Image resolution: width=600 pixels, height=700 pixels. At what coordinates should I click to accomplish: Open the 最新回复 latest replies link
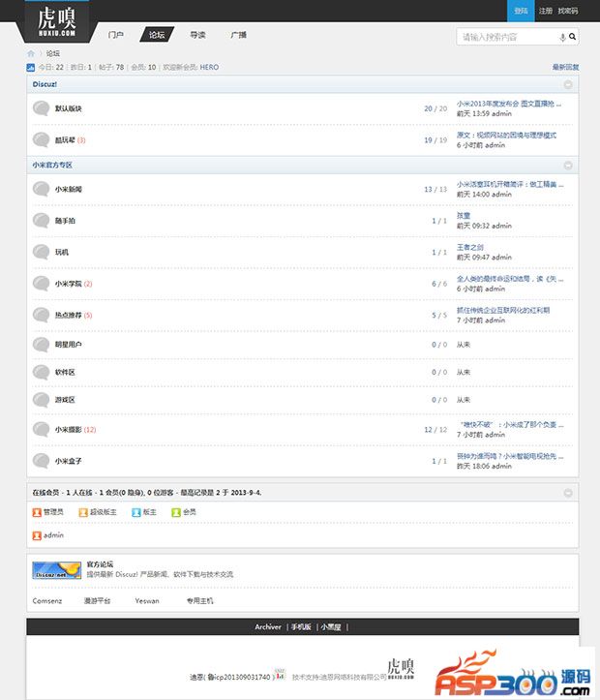coord(565,67)
